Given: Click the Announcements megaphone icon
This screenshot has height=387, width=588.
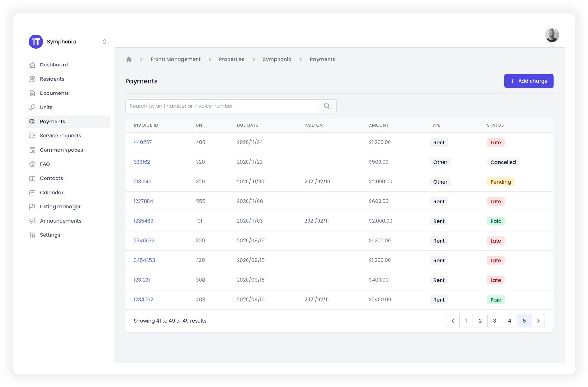Looking at the screenshot, I should pos(32,221).
